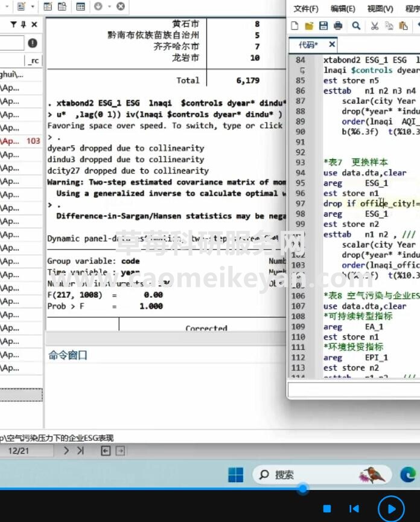Image resolution: width=420 pixels, height=522 pixels.
Task: Click the value '6,179' in results table
Action: coord(248,80)
